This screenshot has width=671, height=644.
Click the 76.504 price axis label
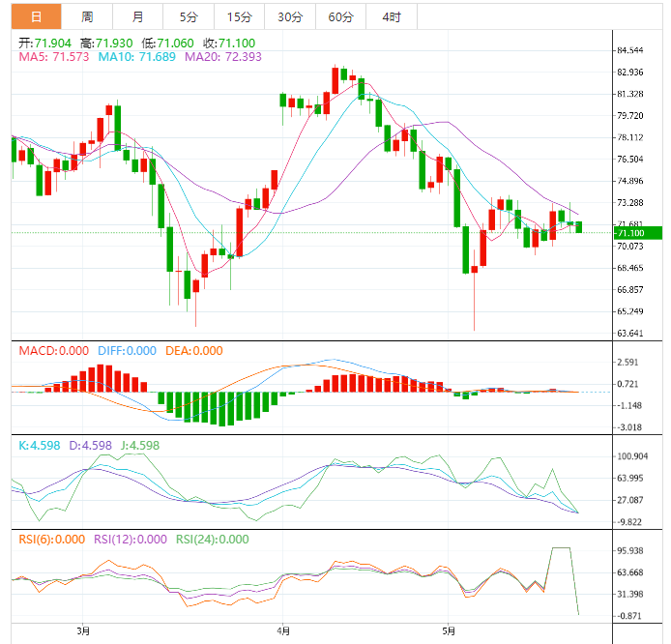[x=630, y=160]
